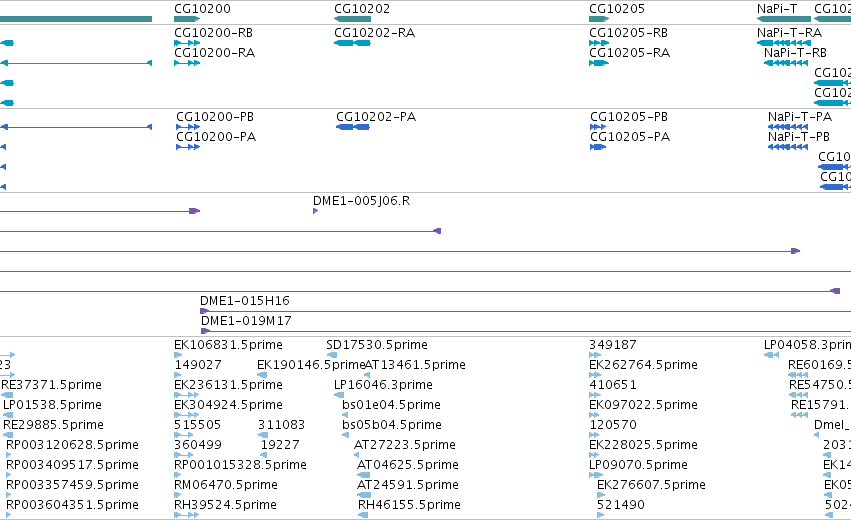Click the LP04058.3prime label
The image size is (851, 520).
click(x=807, y=345)
